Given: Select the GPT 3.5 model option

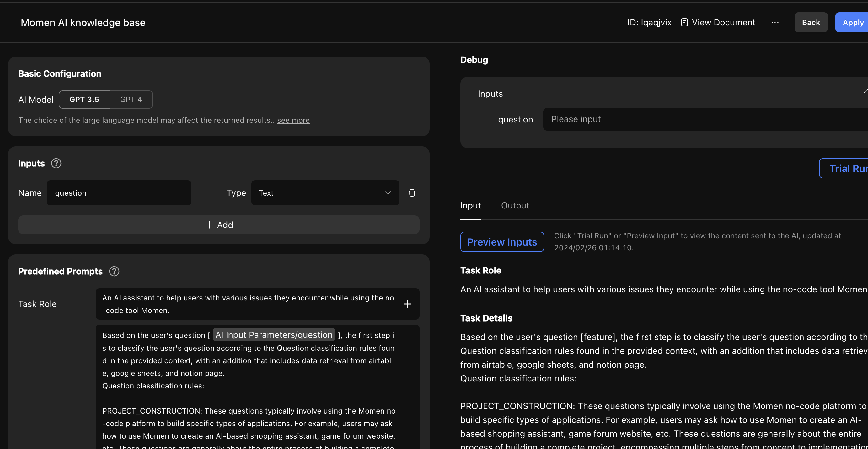Looking at the screenshot, I should [x=84, y=99].
